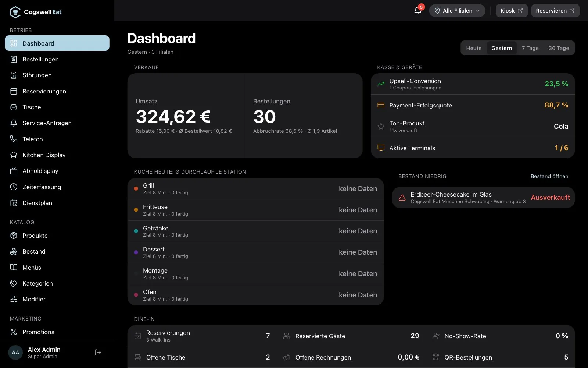Open Produkte in the catalog
588x368 pixels.
click(57, 236)
